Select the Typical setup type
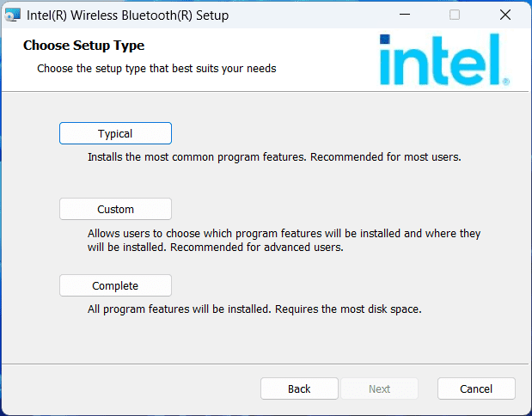The height and width of the screenshot is (416, 532). pyautogui.click(x=115, y=133)
